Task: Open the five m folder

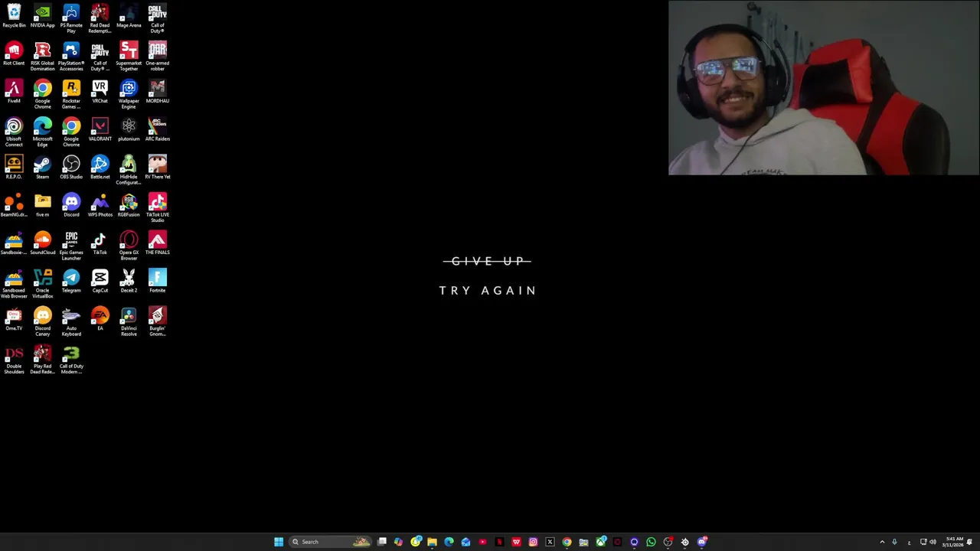Action: 42,206
